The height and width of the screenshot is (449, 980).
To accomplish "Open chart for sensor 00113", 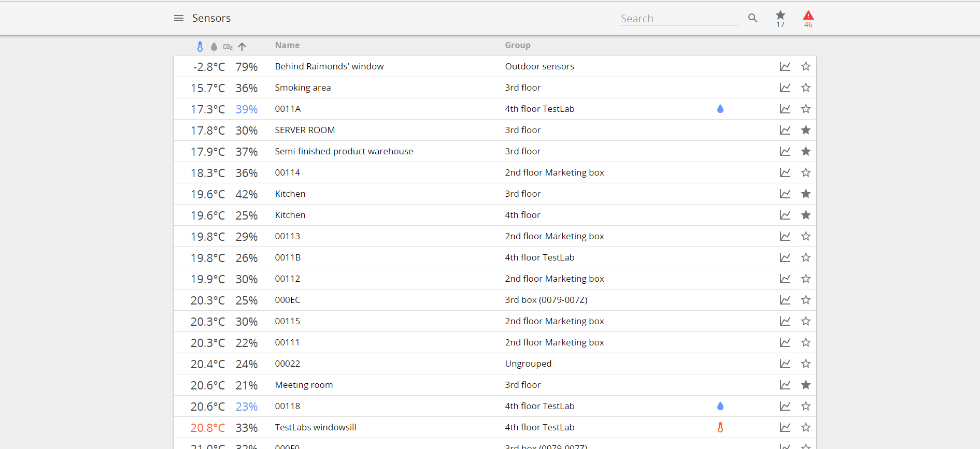I will click(785, 236).
